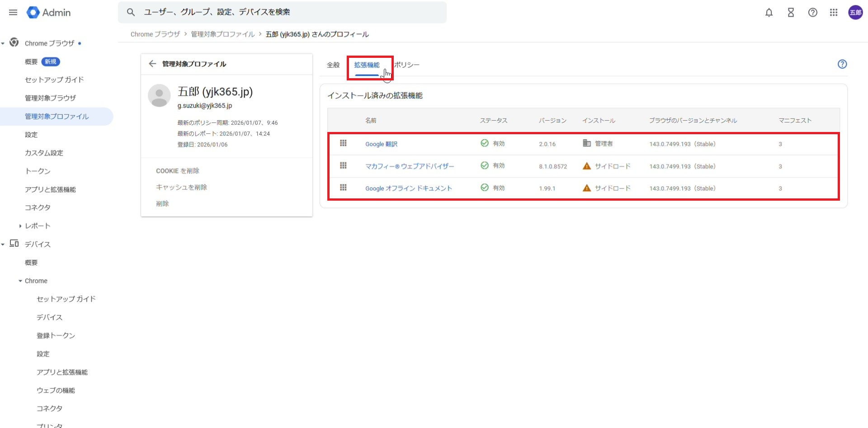
Task: Click the COOKIE を削除 button
Action: (x=177, y=171)
